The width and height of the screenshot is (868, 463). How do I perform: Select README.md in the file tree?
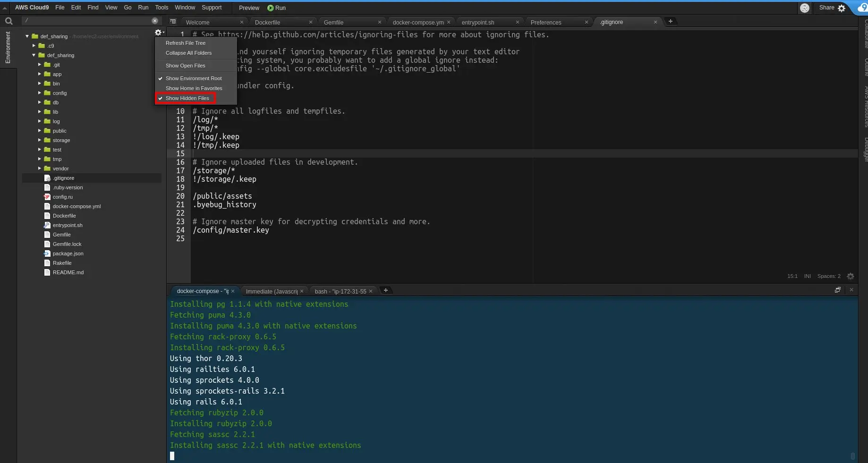click(x=68, y=272)
